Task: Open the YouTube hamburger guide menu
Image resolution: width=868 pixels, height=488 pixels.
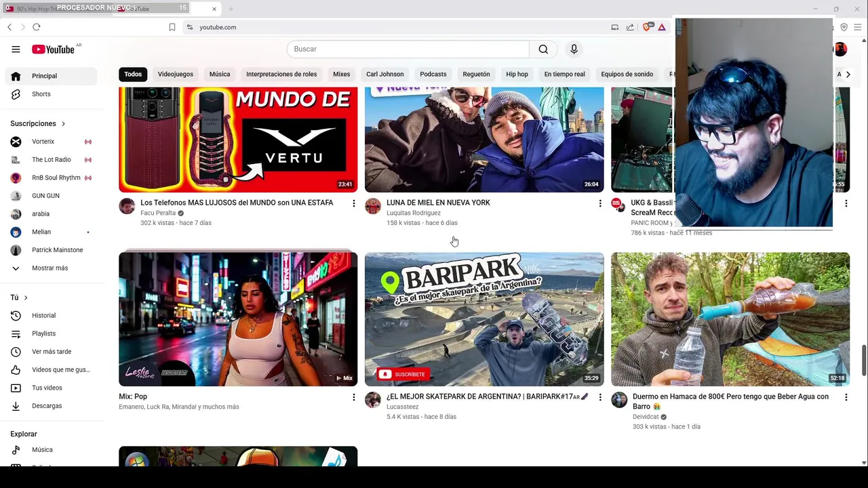Action: (x=16, y=49)
